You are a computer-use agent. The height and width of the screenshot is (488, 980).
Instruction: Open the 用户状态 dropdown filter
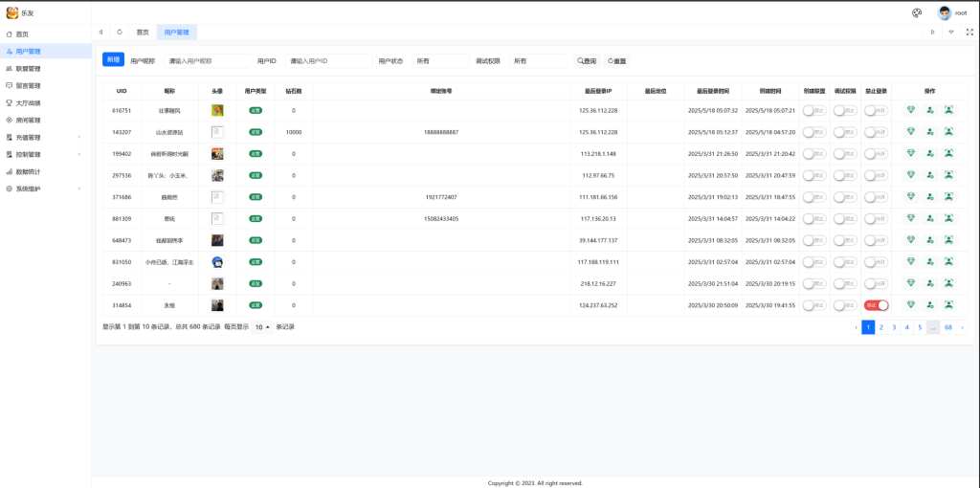coord(440,60)
